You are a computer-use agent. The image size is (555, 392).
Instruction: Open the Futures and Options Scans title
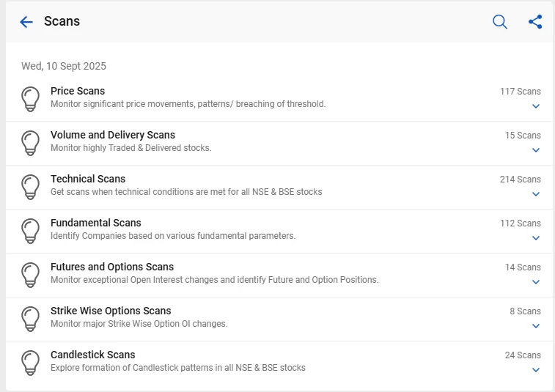click(112, 267)
